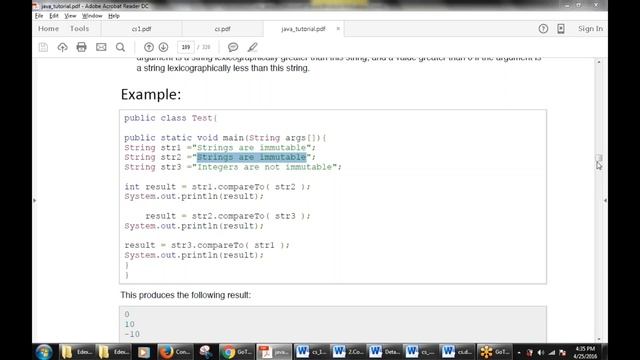Click the "-10" output value

(132, 334)
